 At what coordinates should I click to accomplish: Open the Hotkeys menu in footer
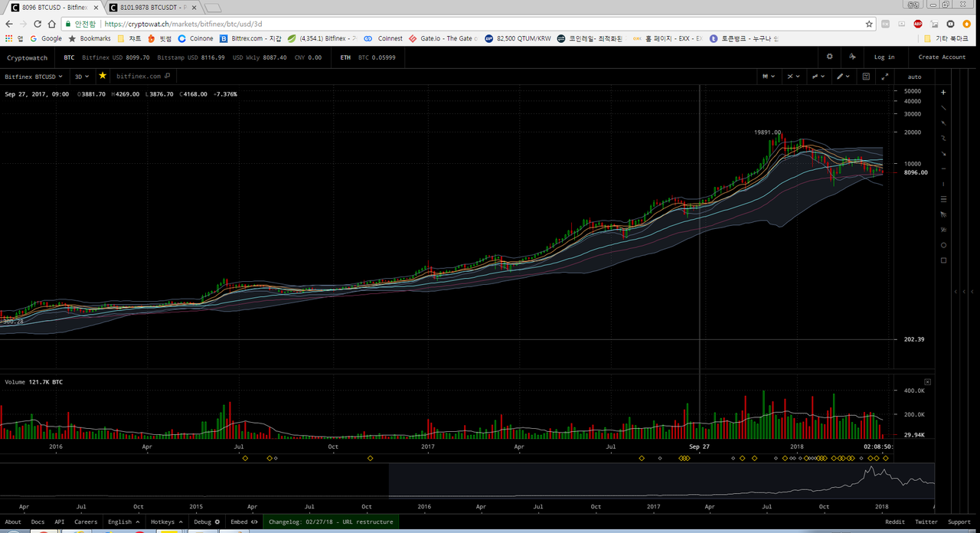click(166, 522)
